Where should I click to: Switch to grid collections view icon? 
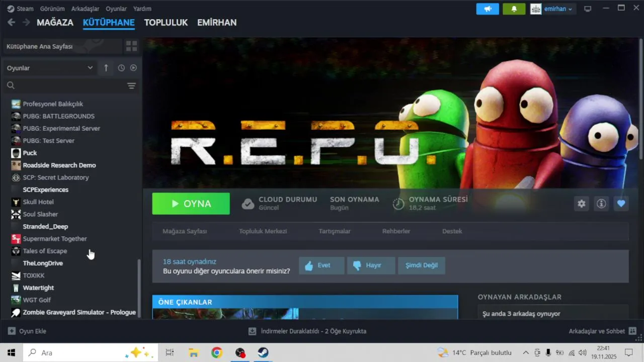(131, 46)
